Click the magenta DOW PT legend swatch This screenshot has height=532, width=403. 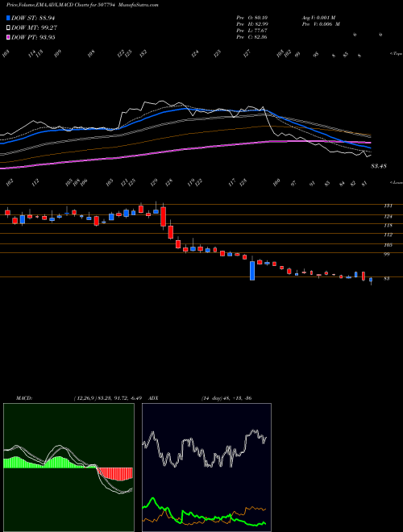(x=8, y=37)
